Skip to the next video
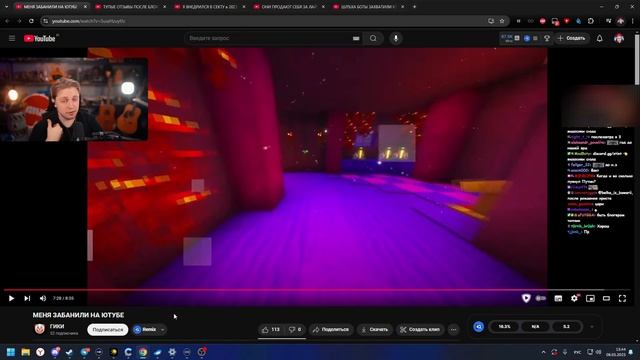 point(27,298)
